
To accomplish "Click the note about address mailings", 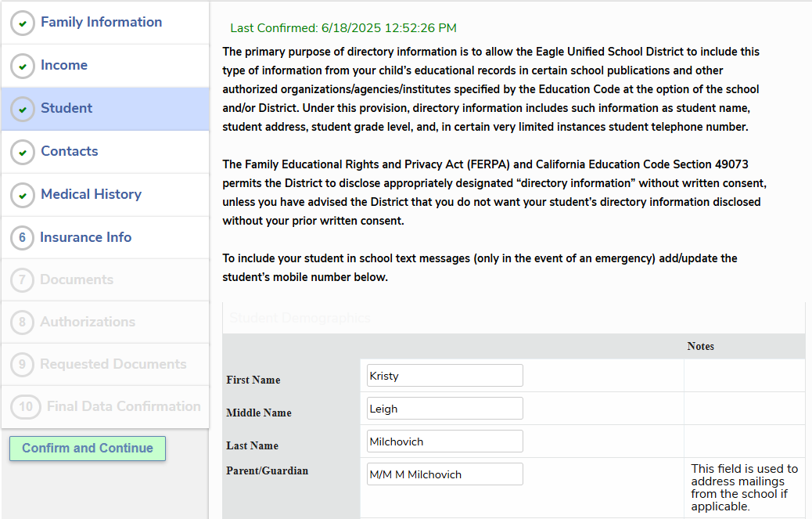I will [x=744, y=488].
